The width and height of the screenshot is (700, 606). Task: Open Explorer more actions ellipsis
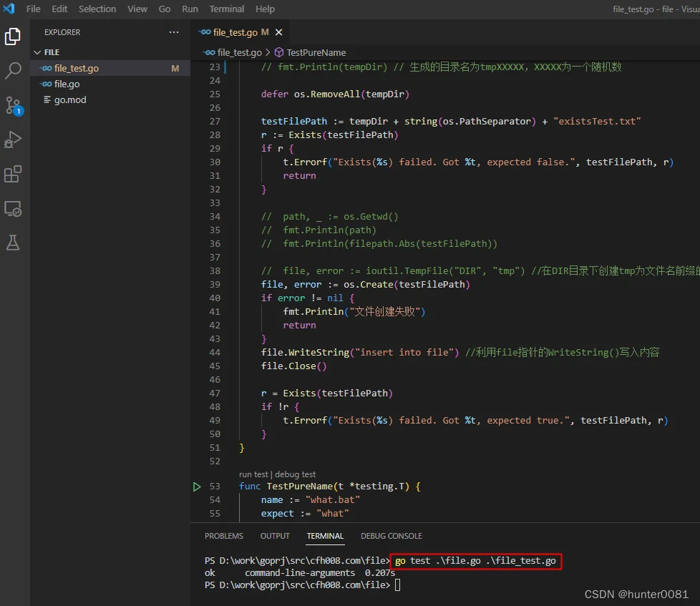pyautogui.click(x=174, y=32)
